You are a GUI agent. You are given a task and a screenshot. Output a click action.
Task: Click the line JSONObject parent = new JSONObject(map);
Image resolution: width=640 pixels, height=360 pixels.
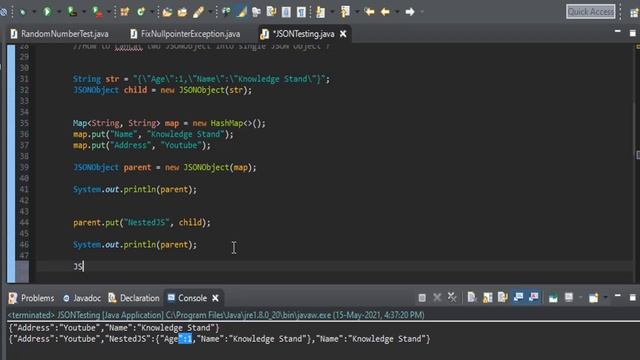(x=164, y=167)
